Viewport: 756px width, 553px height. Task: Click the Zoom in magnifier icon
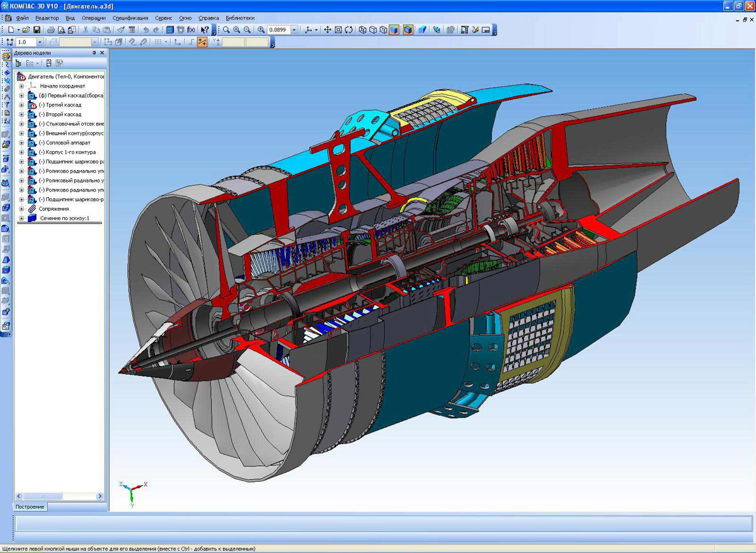point(237,30)
